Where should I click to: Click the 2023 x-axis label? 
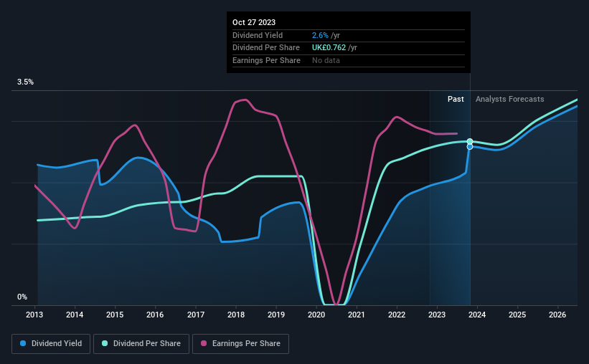point(437,315)
